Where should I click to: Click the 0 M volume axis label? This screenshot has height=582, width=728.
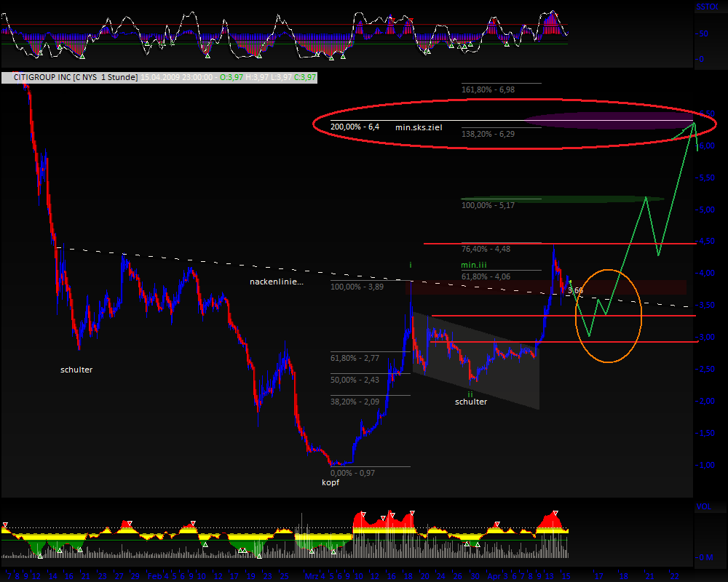click(706, 557)
